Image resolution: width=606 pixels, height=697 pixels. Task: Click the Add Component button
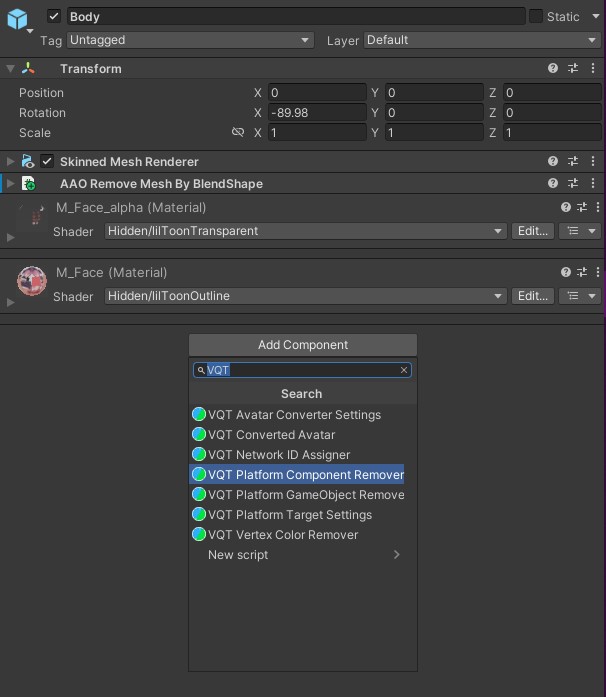(303, 344)
